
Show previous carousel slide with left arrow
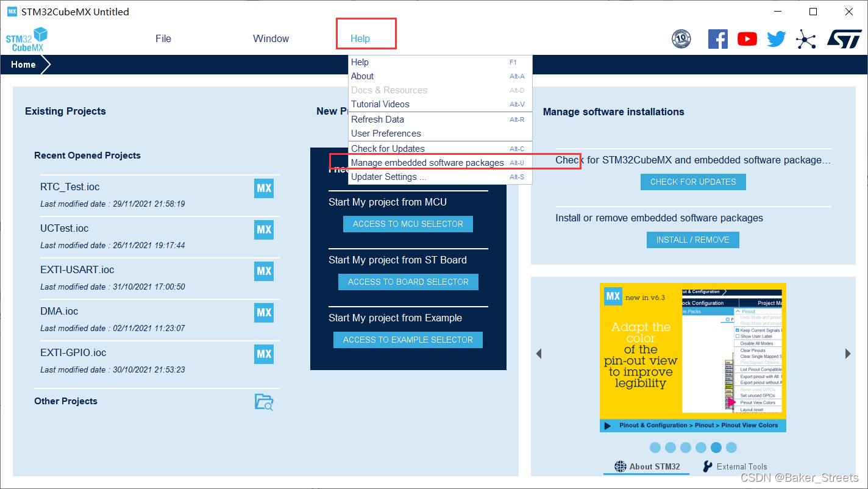tap(538, 354)
